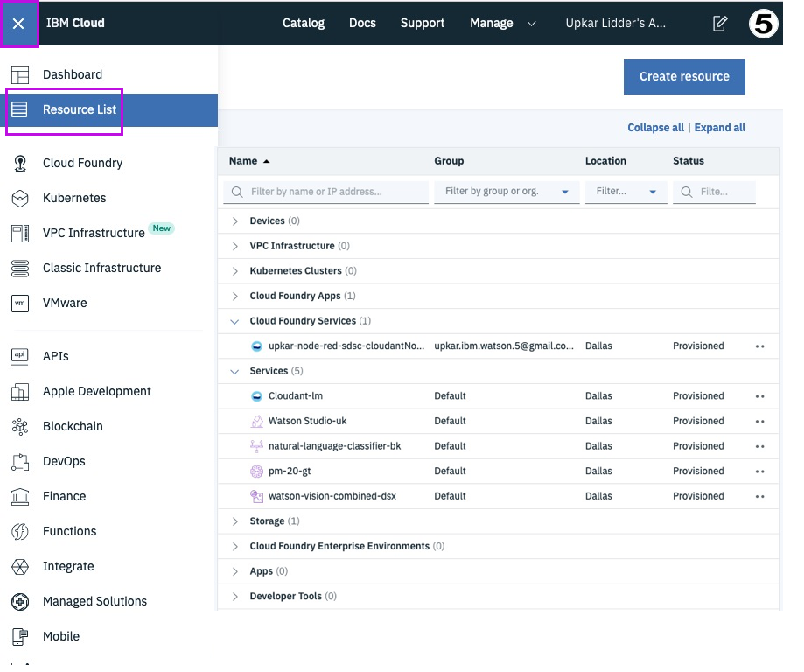Close the navigation menu with the X icon
Screen dimensions: 804x672
(18, 24)
